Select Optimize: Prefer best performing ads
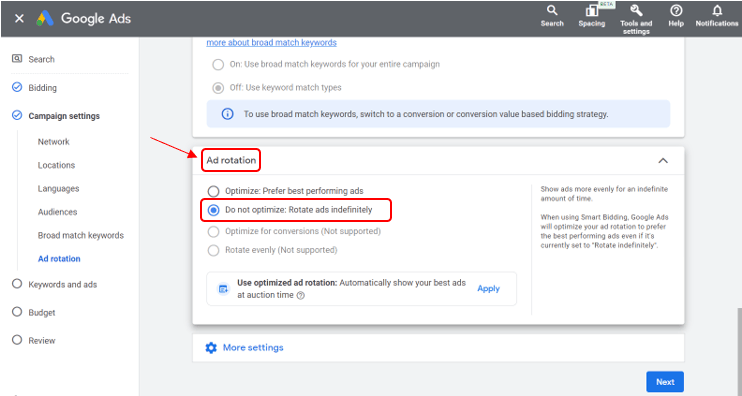The image size is (742, 396). click(213, 191)
